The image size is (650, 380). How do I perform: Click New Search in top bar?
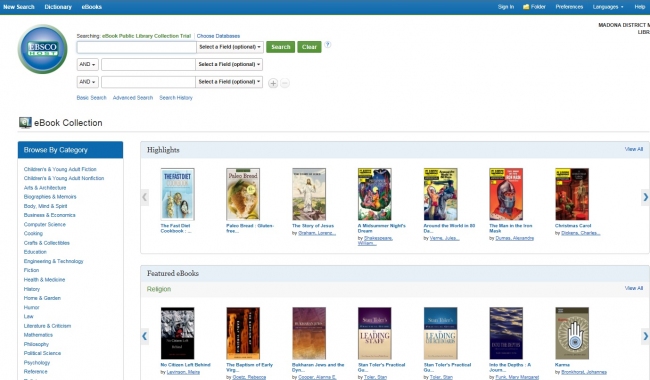[x=19, y=7]
